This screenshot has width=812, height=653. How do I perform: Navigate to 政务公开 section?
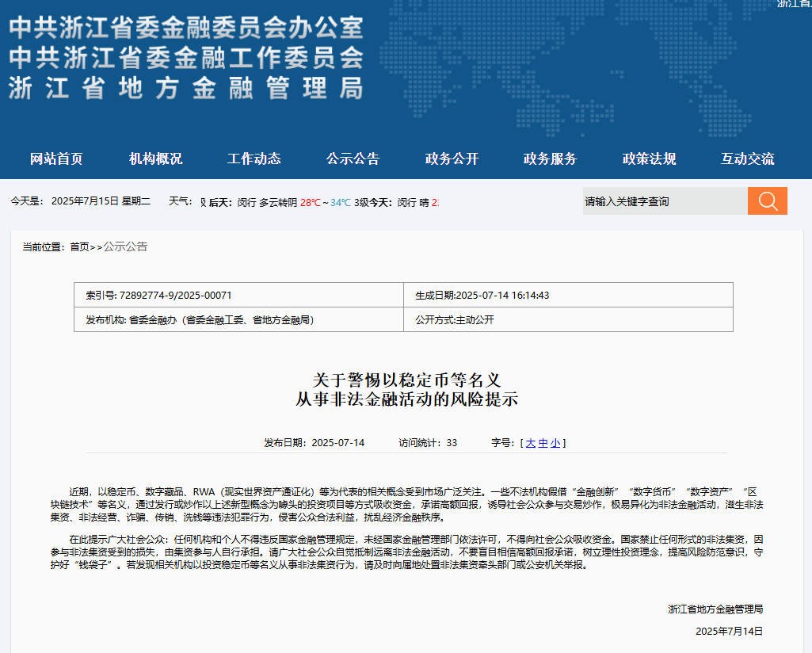tap(452, 158)
